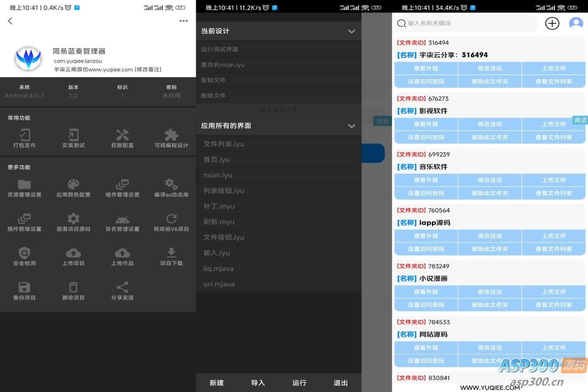
Task: Tap 设置访问密码 for iapp源码 folder
Action: pos(426,249)
